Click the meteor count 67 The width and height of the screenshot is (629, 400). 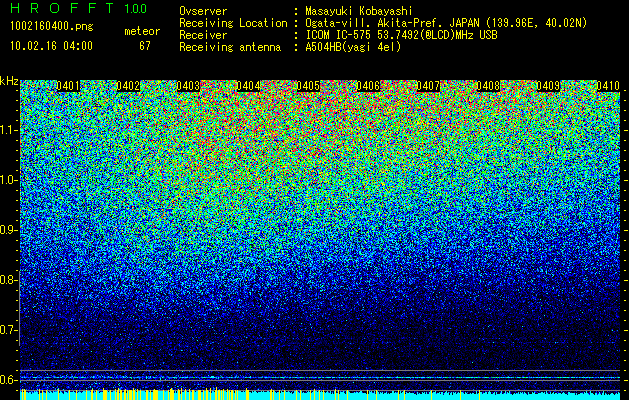[x=145, y=46]
